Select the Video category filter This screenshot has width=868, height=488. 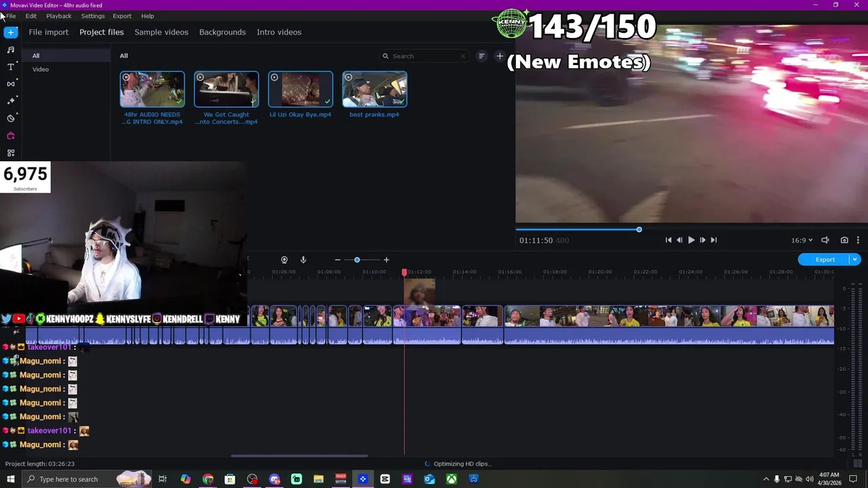pos(41,69)
